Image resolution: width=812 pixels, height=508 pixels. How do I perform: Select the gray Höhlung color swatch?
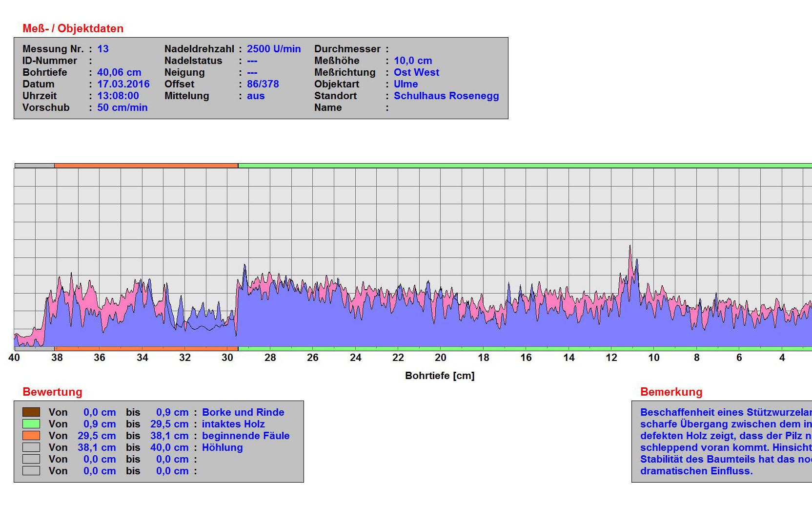pyautogui.click(x=31, y=447)
